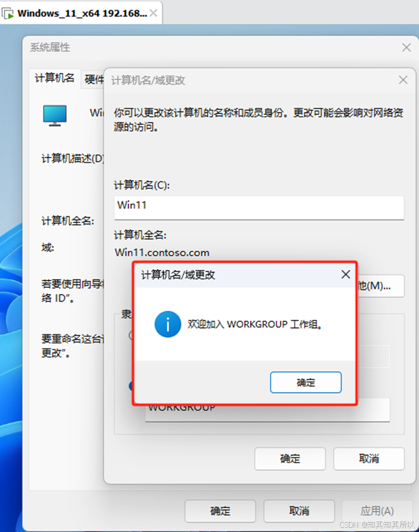Confirm the welcome message with 确定
Screen dimensions: 419x532
coord(306,383)
